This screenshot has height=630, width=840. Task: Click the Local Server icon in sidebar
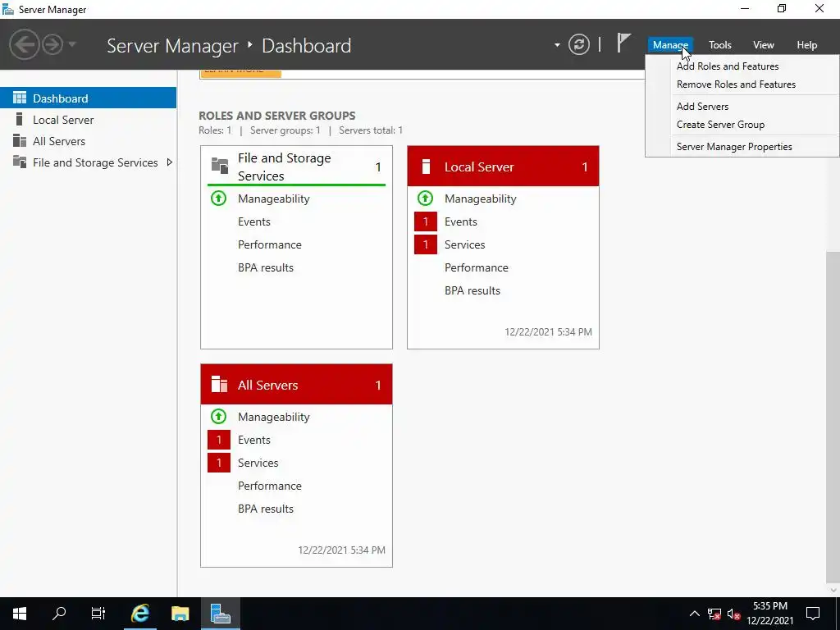pos(20,119)
